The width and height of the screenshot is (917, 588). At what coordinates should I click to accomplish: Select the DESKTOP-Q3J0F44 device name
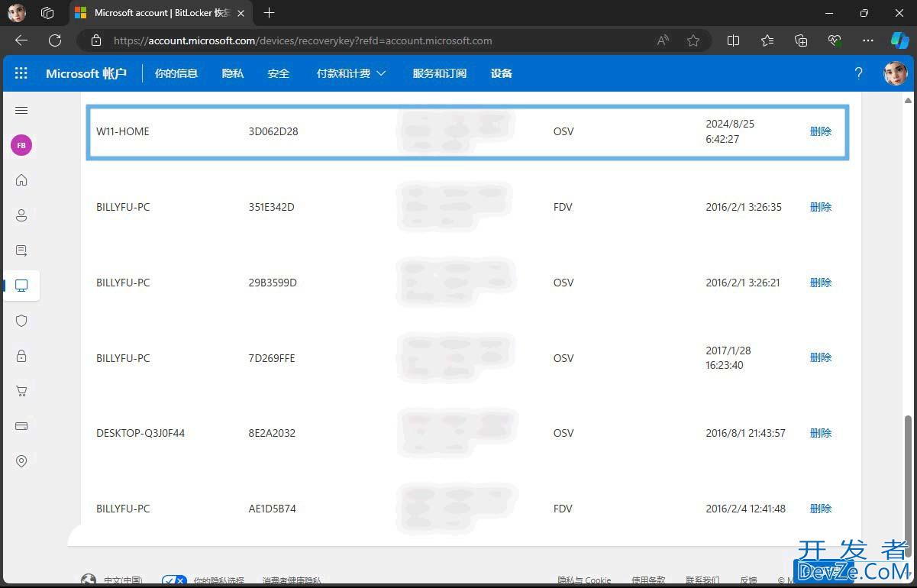point(140,433)
